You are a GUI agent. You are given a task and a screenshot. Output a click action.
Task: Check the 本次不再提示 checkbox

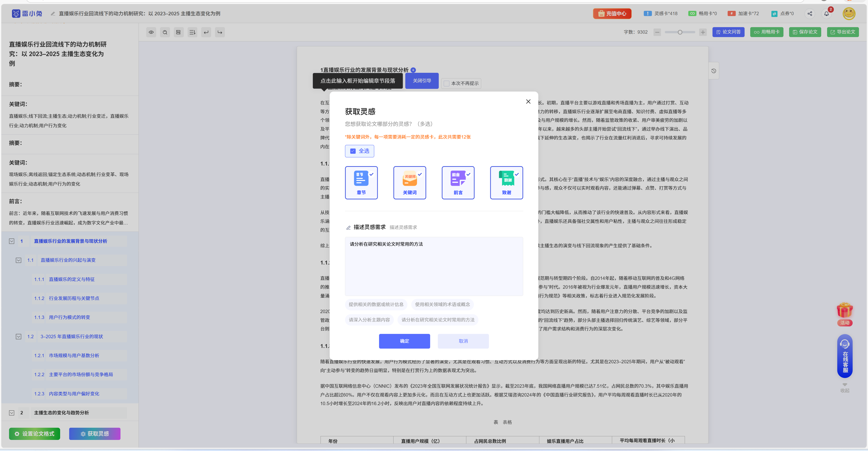click(x=446, y=83)
